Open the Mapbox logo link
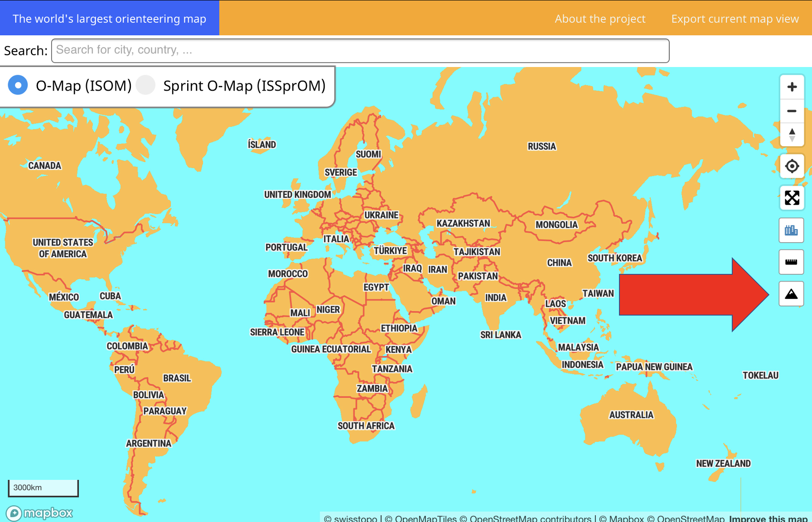The height and width of the screenshot is (522, 812). point(40,513)
